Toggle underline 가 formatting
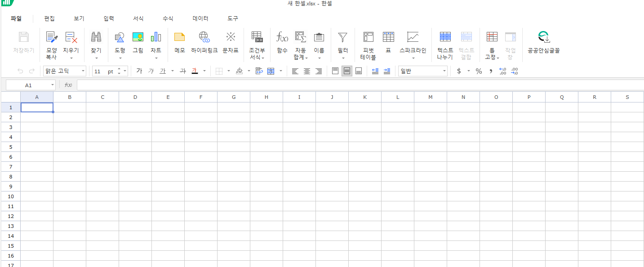The width and height of the screenshot is (644, 267). tap(163, 71)
